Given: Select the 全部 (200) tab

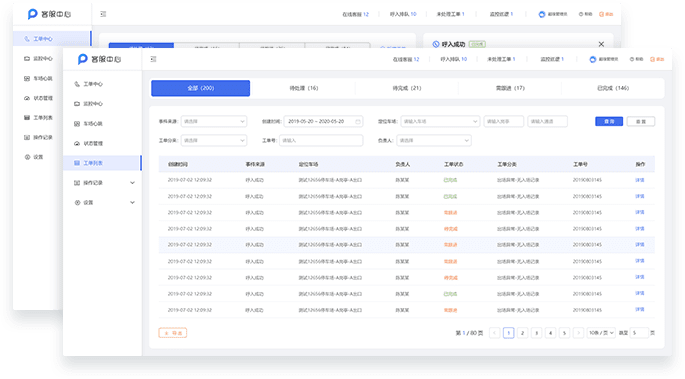Looking at the screenshot, I should pos(201,88).
